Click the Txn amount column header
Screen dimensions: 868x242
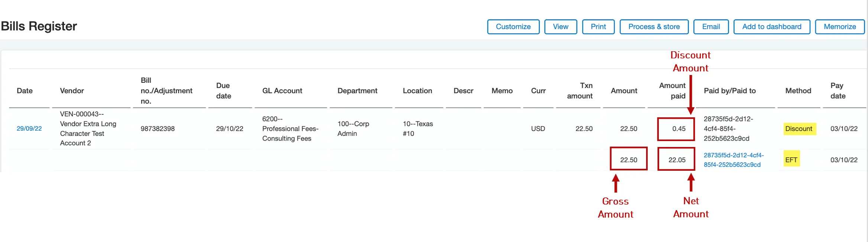click(580, 91)
